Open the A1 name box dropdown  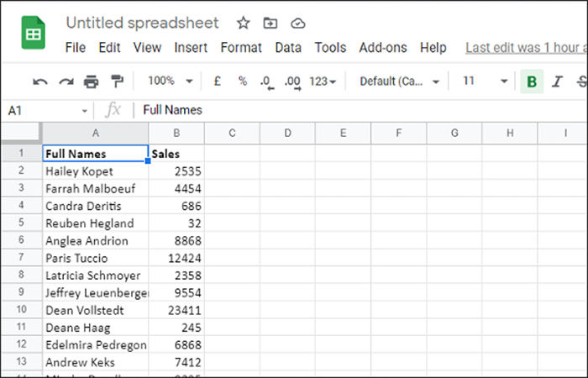click(x=84, y=111)
